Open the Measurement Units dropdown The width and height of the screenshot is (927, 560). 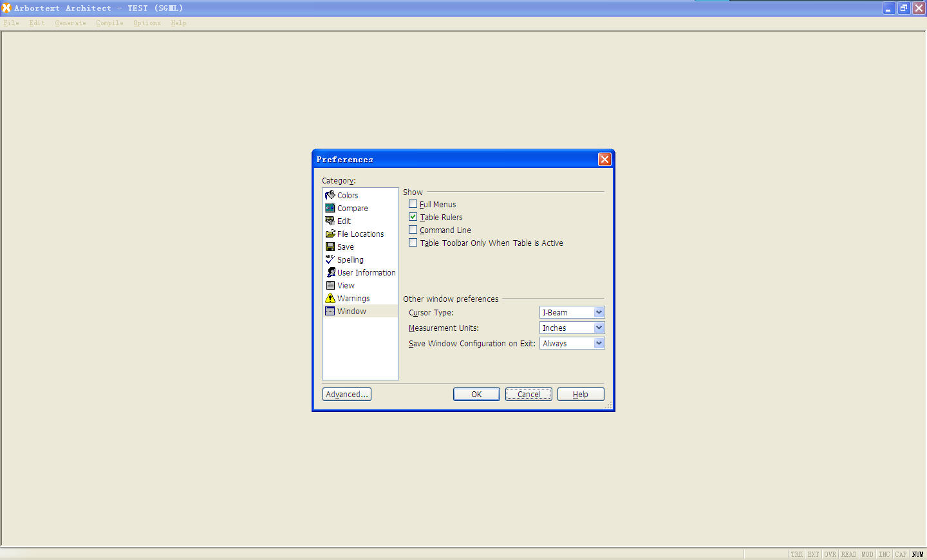pyautogui.click(x=599, y=328)
